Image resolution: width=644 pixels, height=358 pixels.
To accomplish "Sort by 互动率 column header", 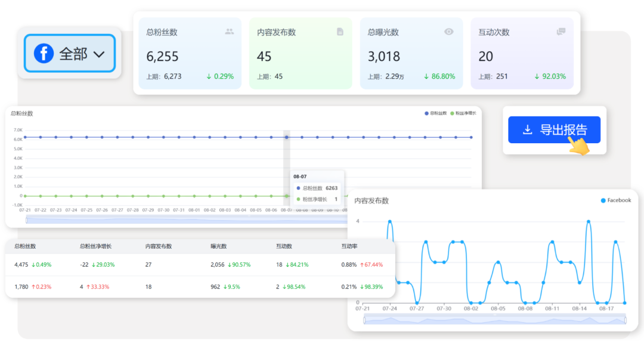I will (349, 246).
